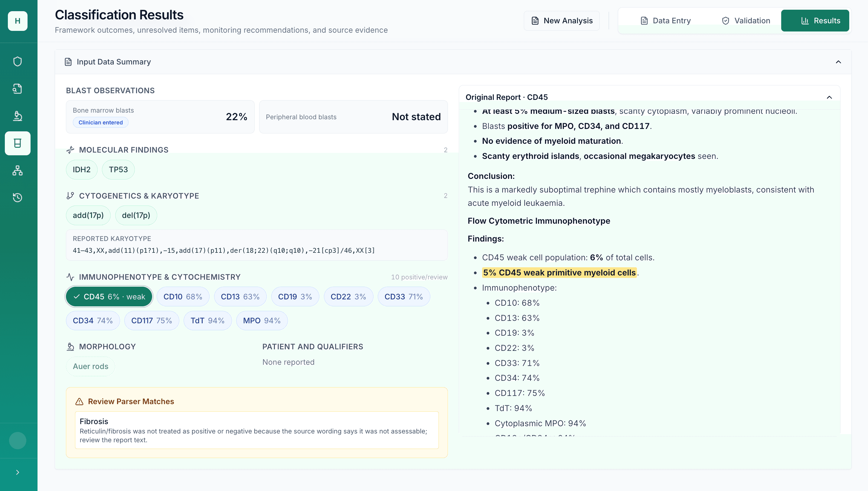868x491 pixels.
Task: Click the warning triangle in Review Parser Matches
Action: 79,402
